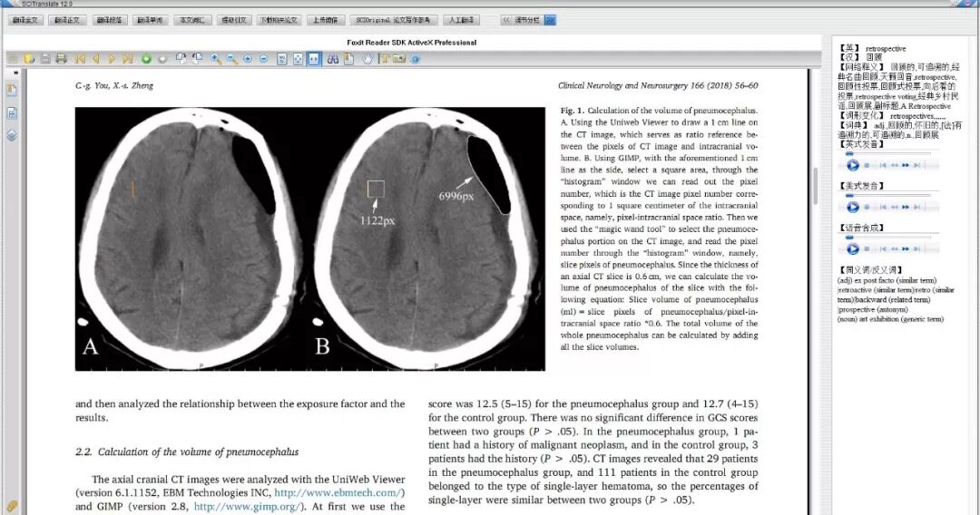Image resolution: width=980 pixels, height=515 pixels.
Task: Click the >> column adjust arrow
Action: [549, 20]
